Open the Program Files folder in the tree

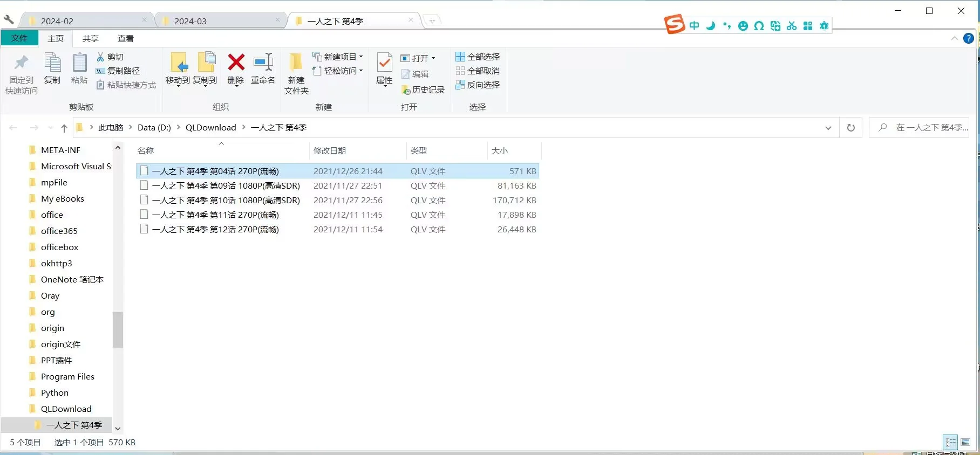67,376
